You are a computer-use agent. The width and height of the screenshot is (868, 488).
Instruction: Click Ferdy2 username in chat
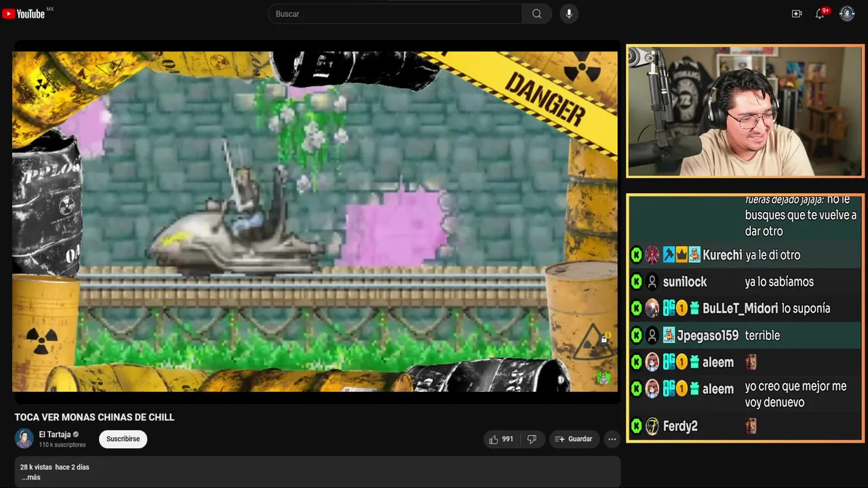click(680, 426)
